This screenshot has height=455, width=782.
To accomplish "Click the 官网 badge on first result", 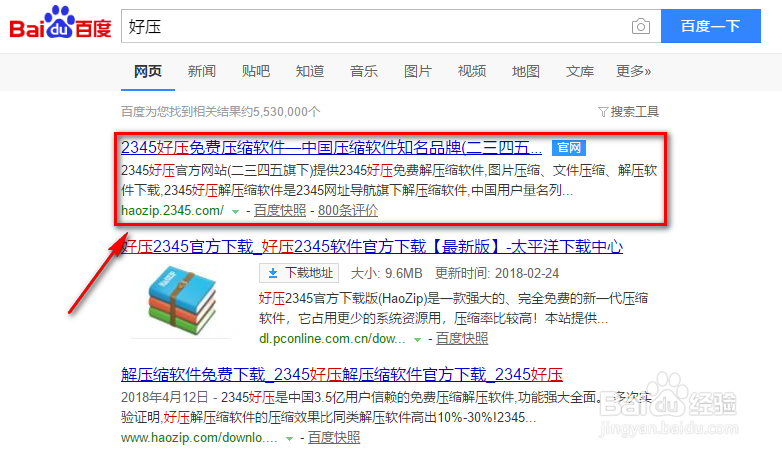I will pyautogui.click(x=569, y=148).
